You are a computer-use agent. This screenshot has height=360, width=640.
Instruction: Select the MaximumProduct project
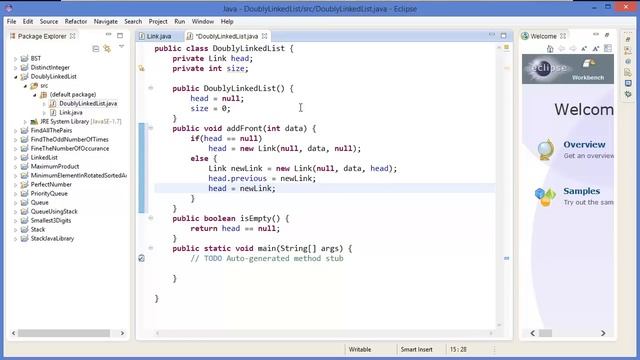[x=55, y=166]
